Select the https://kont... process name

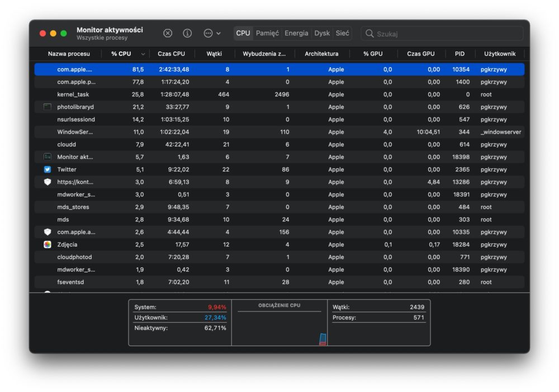tap(75, 182)
